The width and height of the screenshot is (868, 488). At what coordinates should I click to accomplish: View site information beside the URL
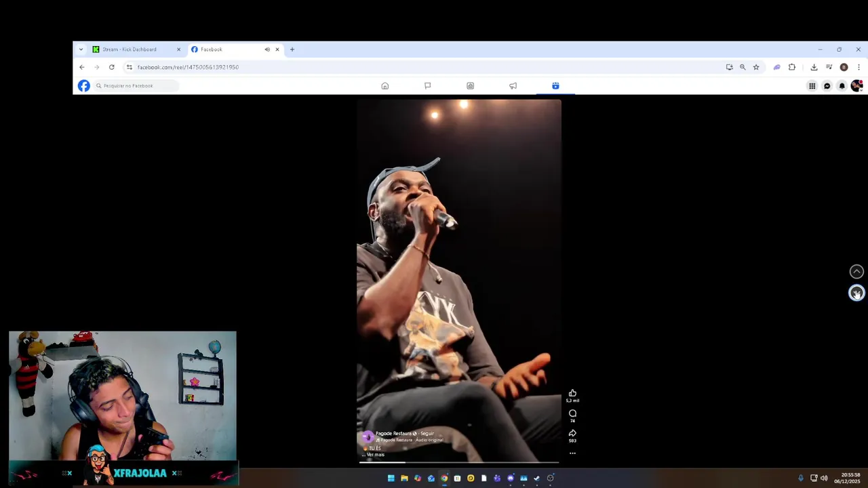130,67
